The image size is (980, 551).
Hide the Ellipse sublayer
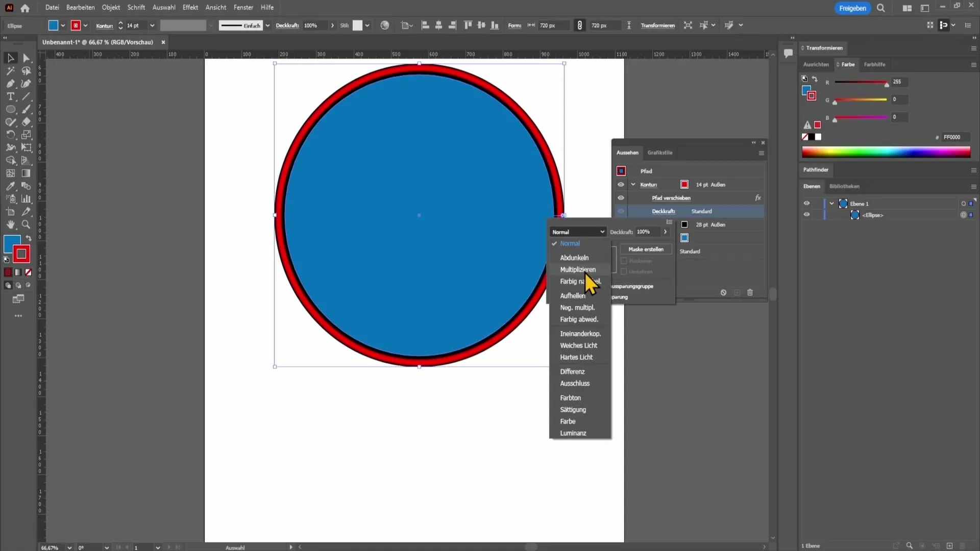tap(806, 215)
